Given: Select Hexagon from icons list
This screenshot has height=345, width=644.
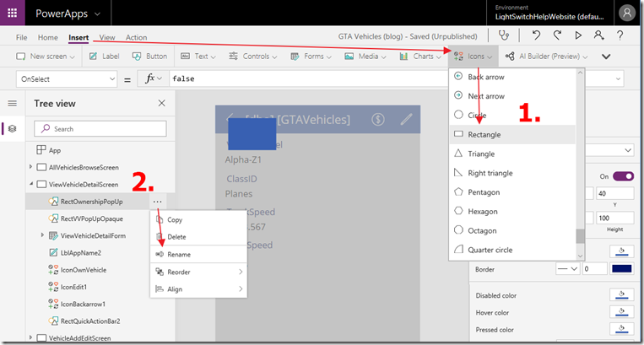Looking at the screenshot, I should 512,211.
